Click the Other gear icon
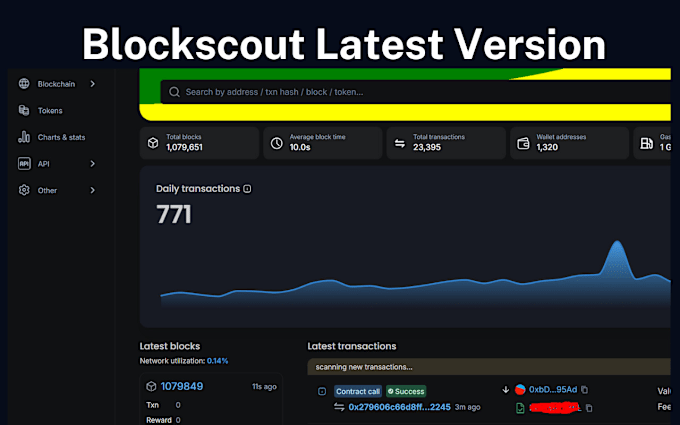Viewport: 680px width, 425px height. coord(24,190)
